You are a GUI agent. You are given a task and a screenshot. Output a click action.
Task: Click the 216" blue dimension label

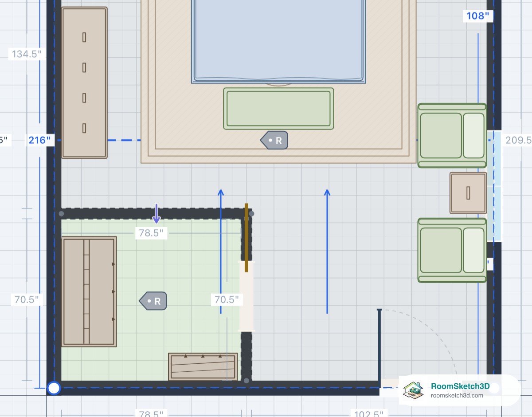(39, 140)
